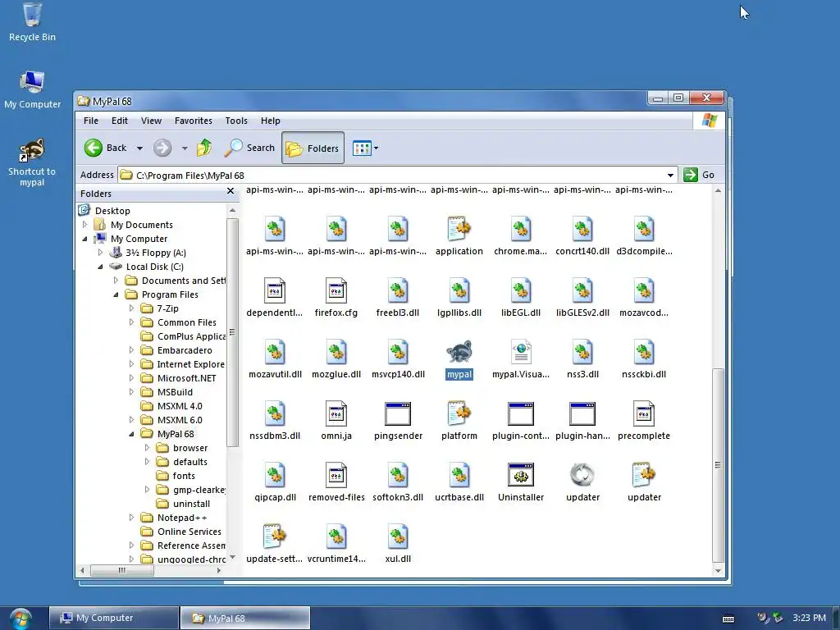Viewport: 840px width, 630px height.
Task: Collapse the MyPal 68 tree node
Action: coord(131,434)
